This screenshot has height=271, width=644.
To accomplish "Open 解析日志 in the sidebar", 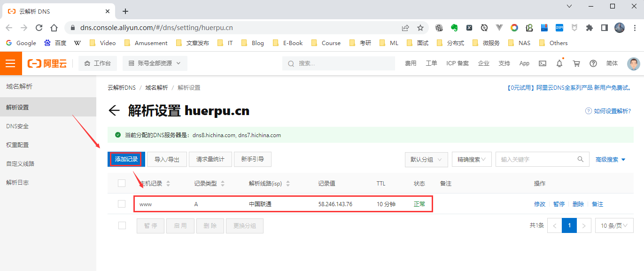I will click(17, 182).
